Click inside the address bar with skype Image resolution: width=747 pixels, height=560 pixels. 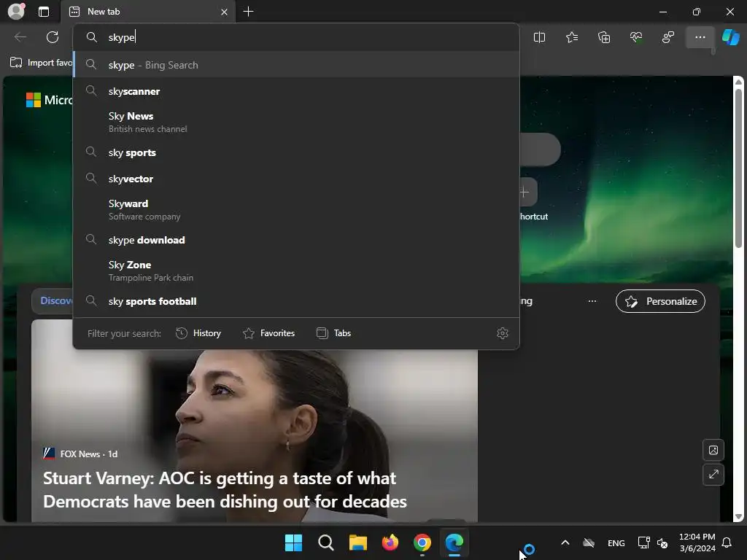click(x=295, y=37)
